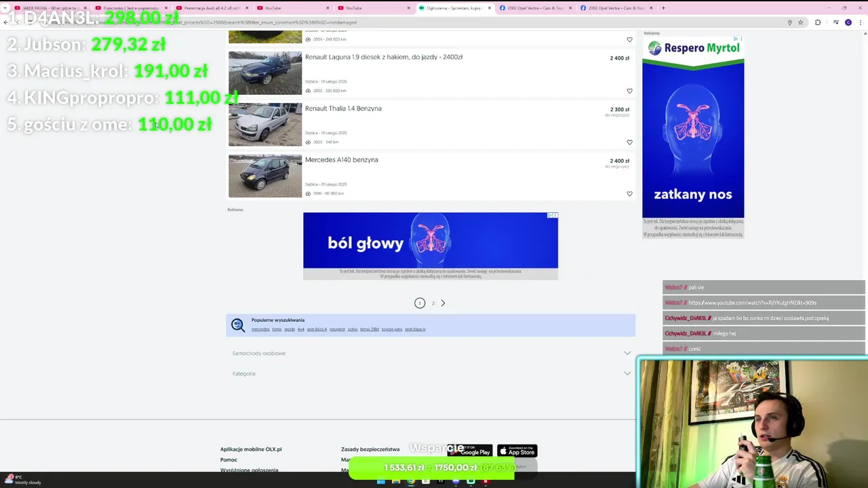The image size is (868, 488).
Task: Open the browser profile avatar
Action: (x=848, y=22)
